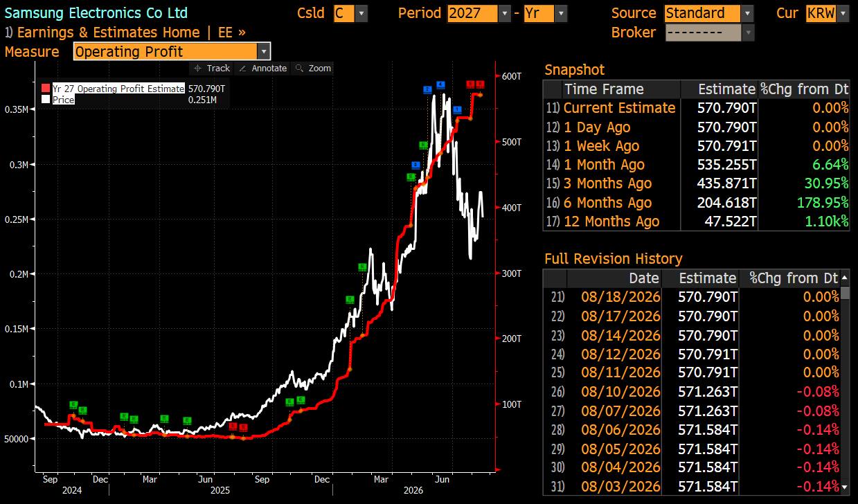
Task: Click blue chart marker numbered 2
Action: pos(427,89)
